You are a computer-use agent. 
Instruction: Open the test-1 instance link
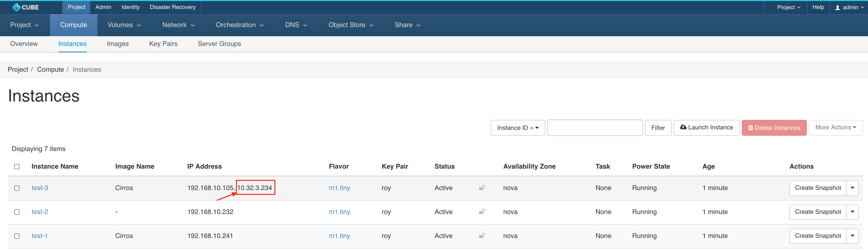click(40, 235)
